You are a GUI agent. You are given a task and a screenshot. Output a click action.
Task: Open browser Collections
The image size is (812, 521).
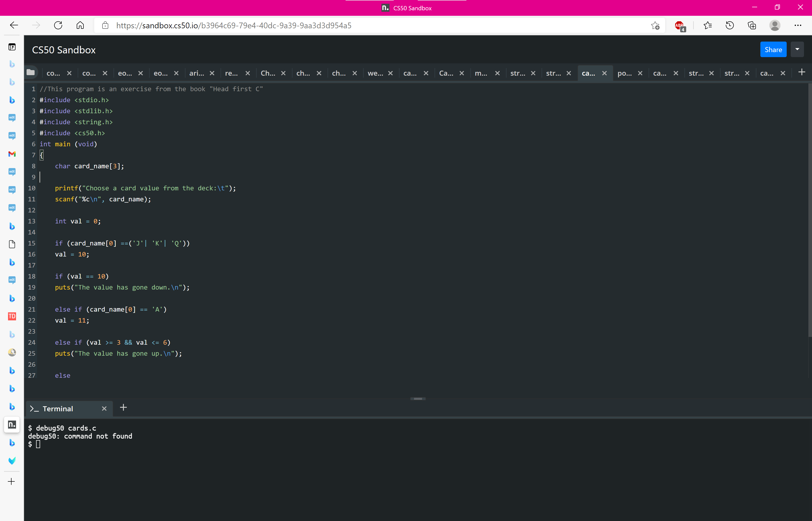pyautogui.click(x=752, y=25)
